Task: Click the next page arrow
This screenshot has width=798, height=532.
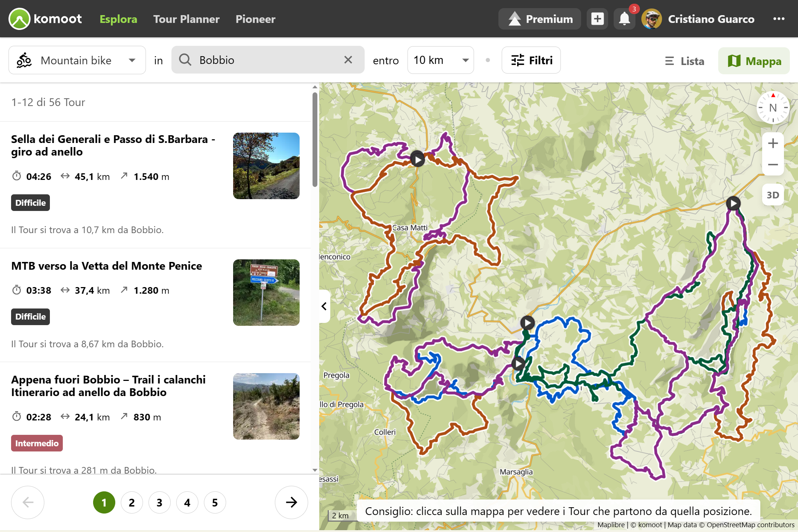Action: [291, 502]
